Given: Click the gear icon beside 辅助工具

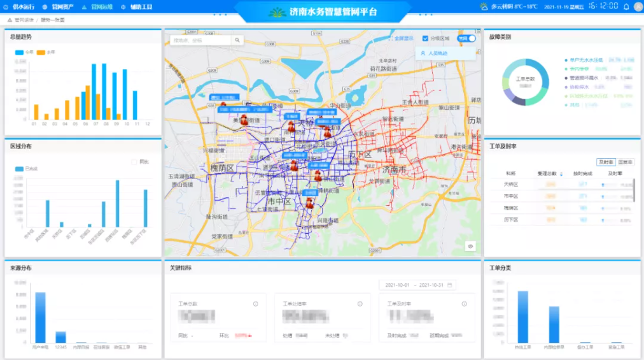Looking at the screenshot, I should 123,7.
